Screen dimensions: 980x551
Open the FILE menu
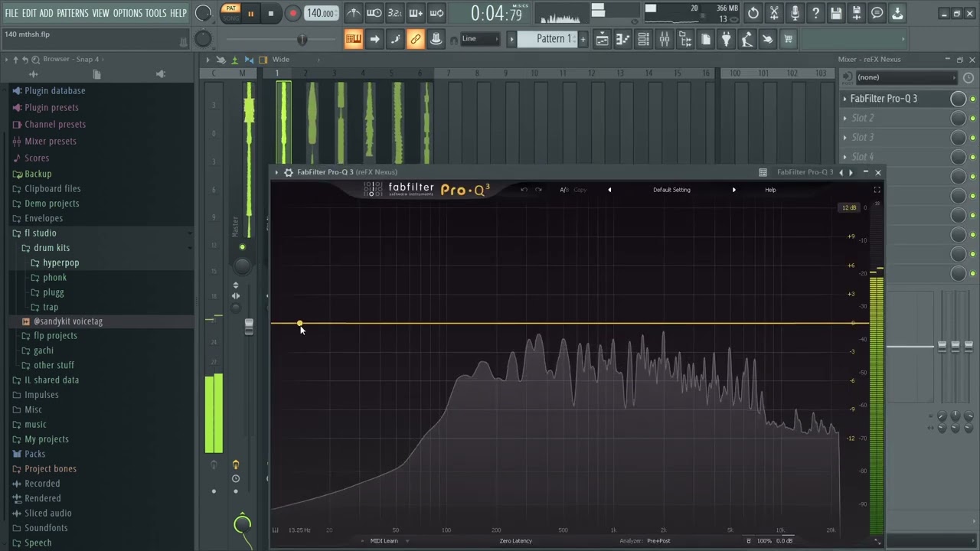coord(11,13)
